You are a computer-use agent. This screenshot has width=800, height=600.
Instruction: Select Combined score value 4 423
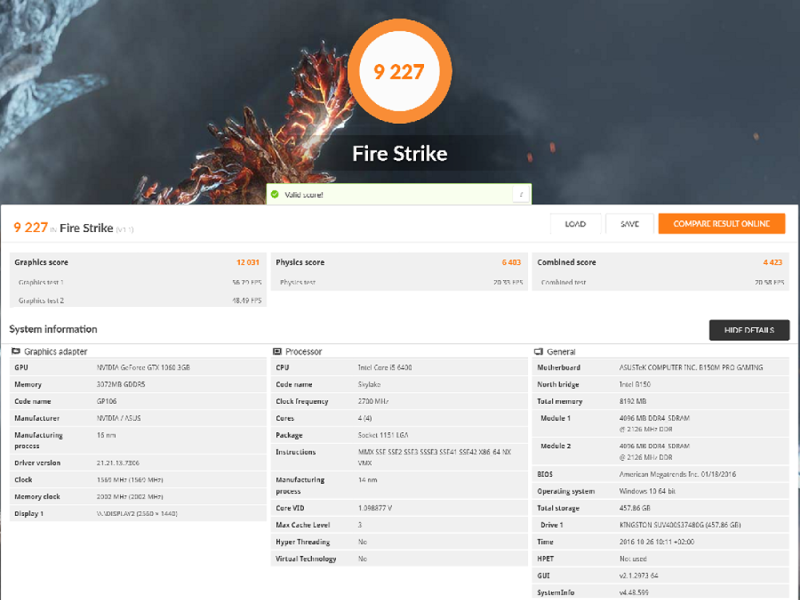[772, 262]
